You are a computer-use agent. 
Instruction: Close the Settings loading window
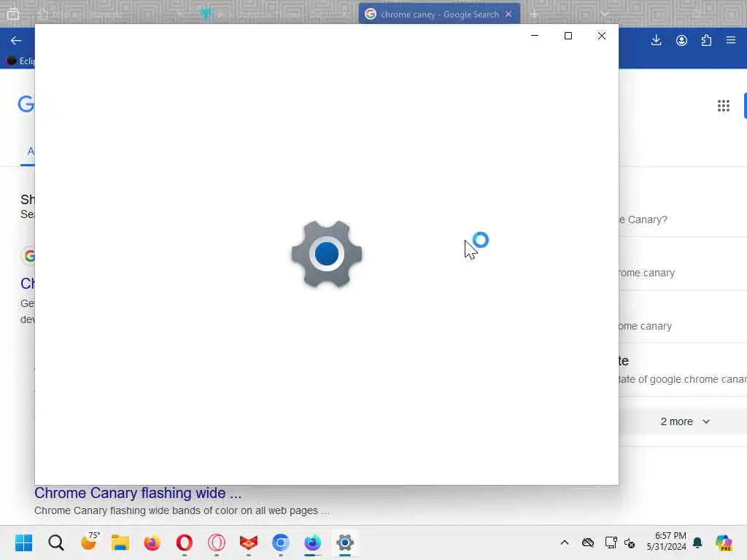(602, 36)
